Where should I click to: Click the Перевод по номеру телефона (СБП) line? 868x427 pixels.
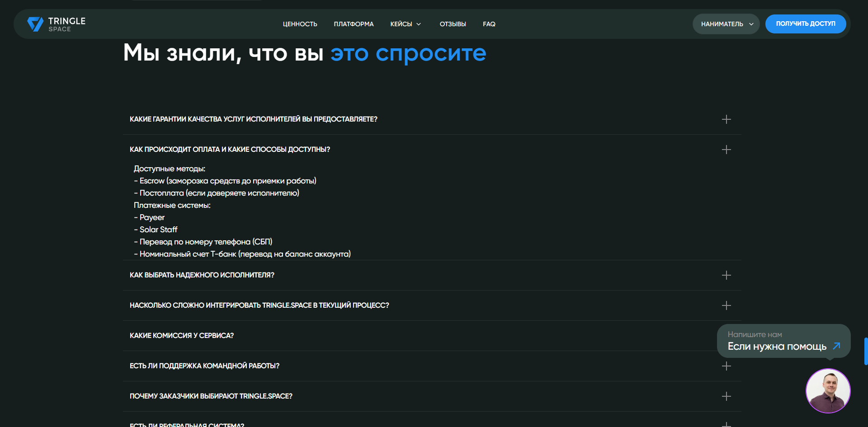click(203, 242)
